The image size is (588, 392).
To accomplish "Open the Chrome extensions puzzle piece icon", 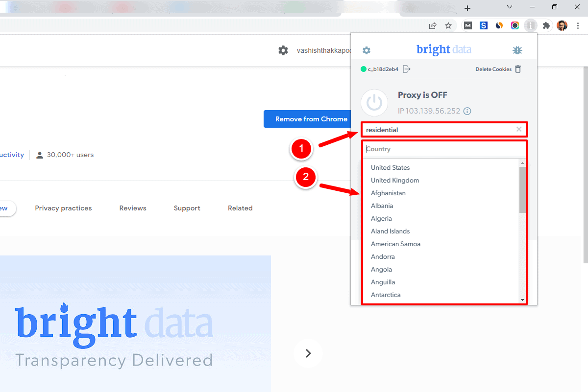I will pyautogui.click(x=546, y=25).
